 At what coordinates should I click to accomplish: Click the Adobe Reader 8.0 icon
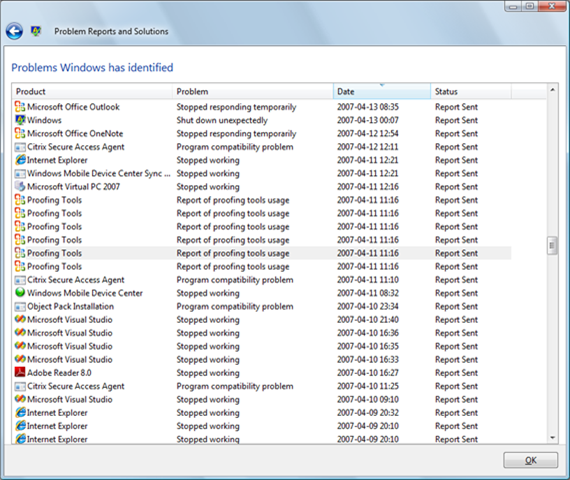[x=20, y=373]
